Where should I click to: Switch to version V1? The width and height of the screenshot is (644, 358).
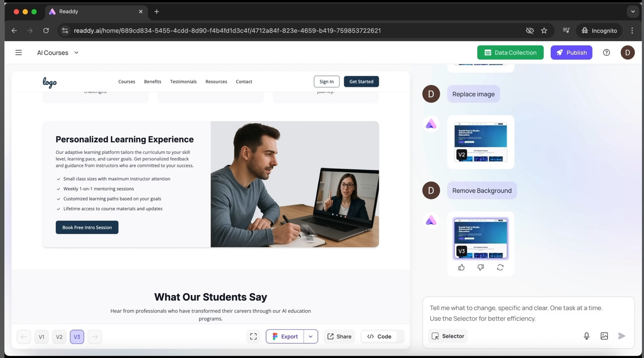click(41, 337)
